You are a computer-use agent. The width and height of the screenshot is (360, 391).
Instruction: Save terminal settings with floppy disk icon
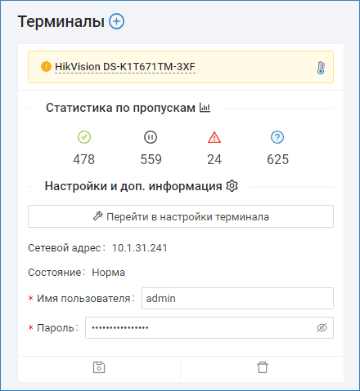[x=99, y=367]
